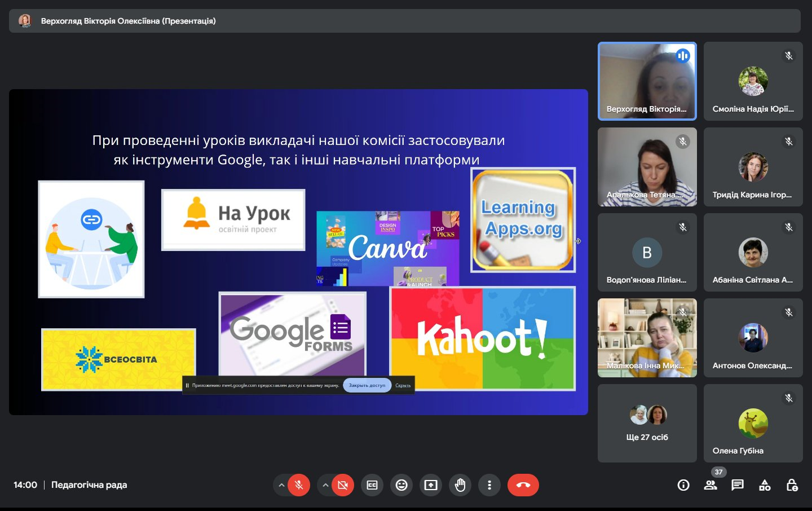Select the Тридід Карина participant tile
This screenshot has height=511, width=812.
(x=753, y=167)
